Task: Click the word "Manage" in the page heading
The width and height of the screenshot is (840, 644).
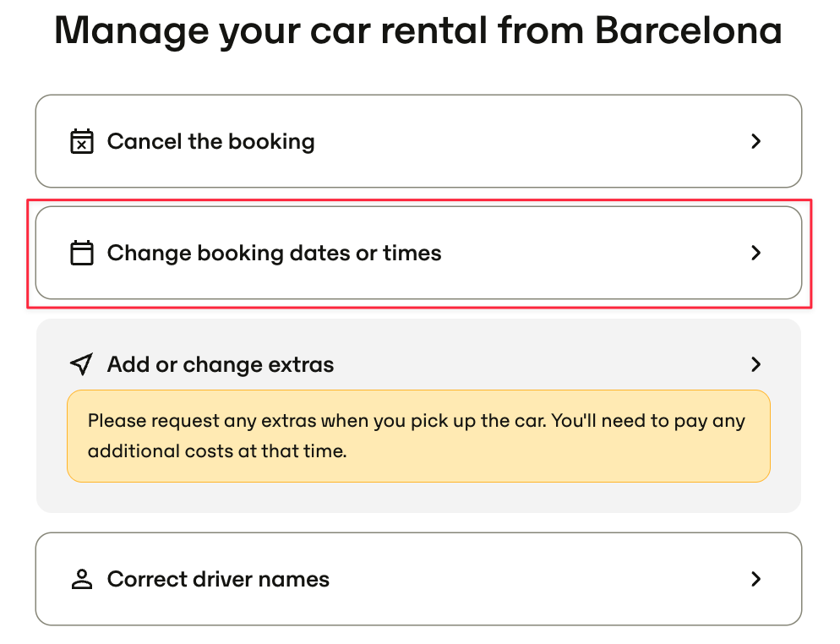Action: click(x=132, y=31)
